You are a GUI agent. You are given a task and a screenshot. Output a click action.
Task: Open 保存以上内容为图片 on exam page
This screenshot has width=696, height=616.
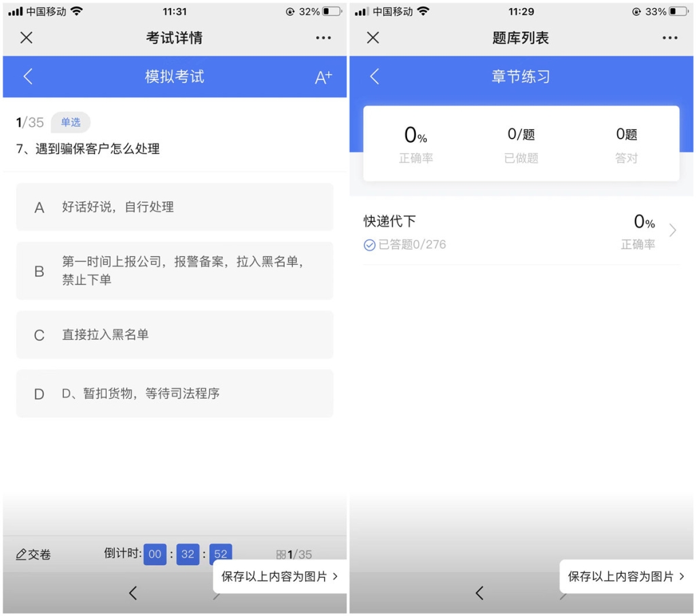279,576
